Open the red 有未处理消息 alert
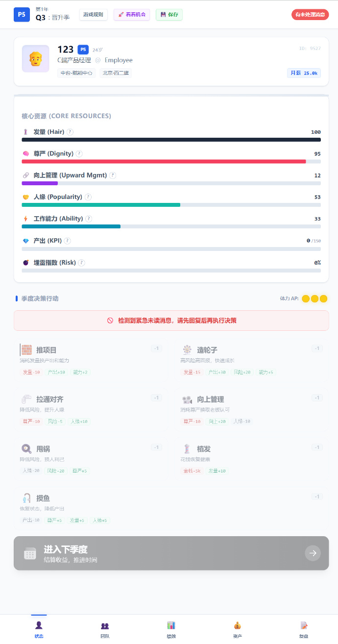Viewport: 338px width, 644px height. tap(310, 15)
